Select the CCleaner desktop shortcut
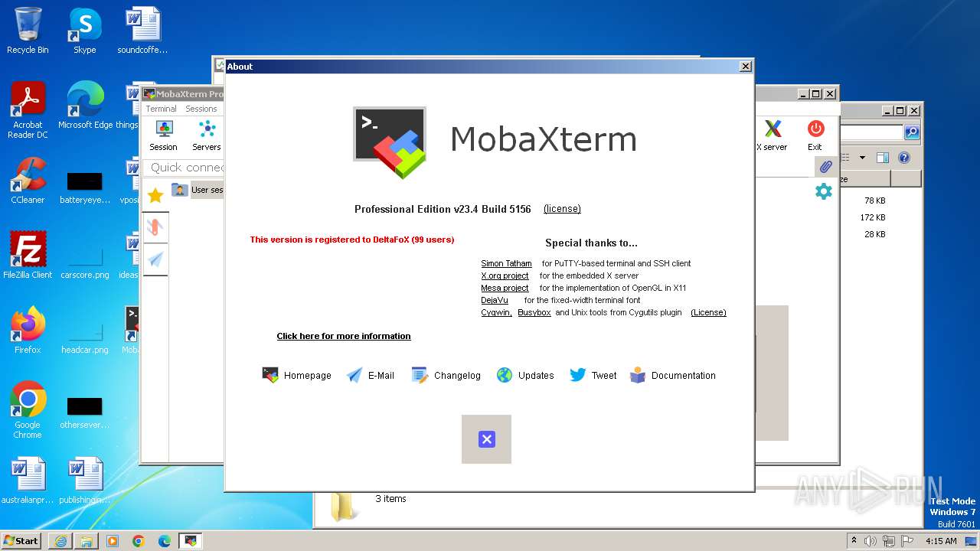This screenshot has height=551, width=980. pos(28,181)
